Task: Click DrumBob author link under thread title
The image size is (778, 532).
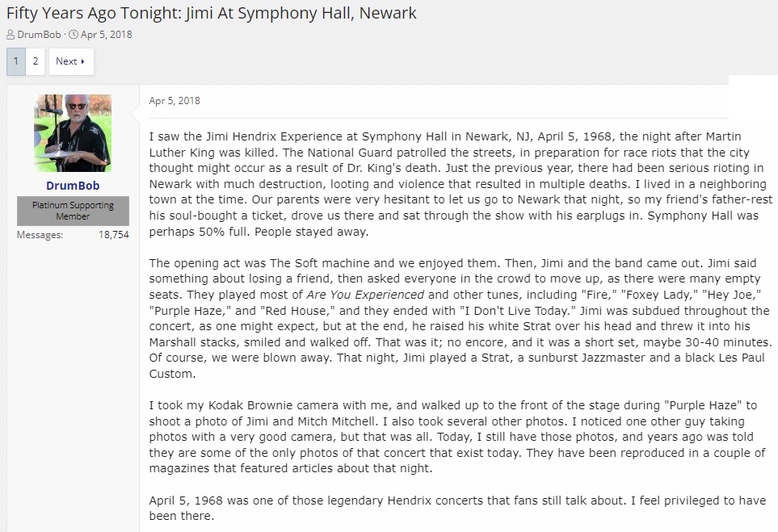Action: click(39, 34)
